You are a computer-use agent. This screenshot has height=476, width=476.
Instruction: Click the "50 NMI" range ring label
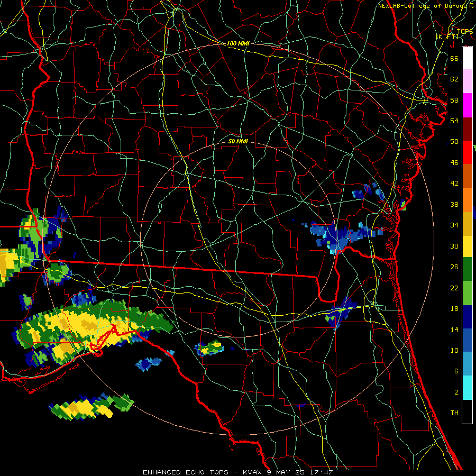(238, 141)
